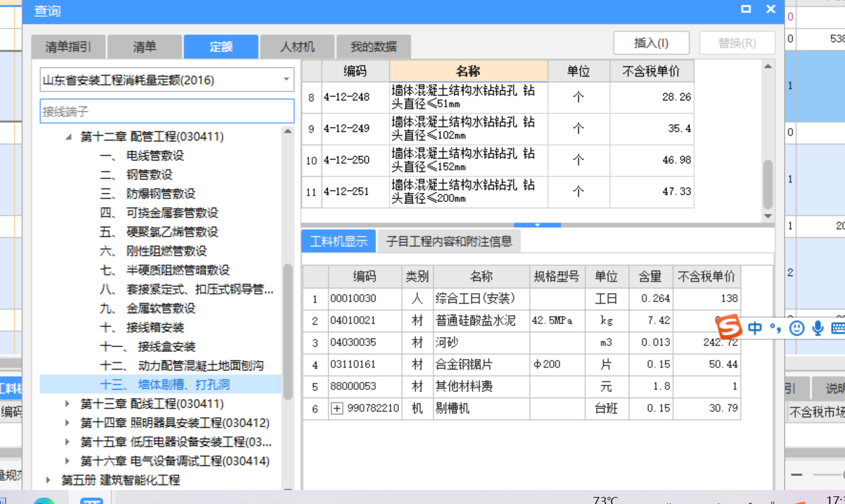
Task: Expand the 990782210 剔槽机 row
Action: pyautogui.click(x=337, y=409)
